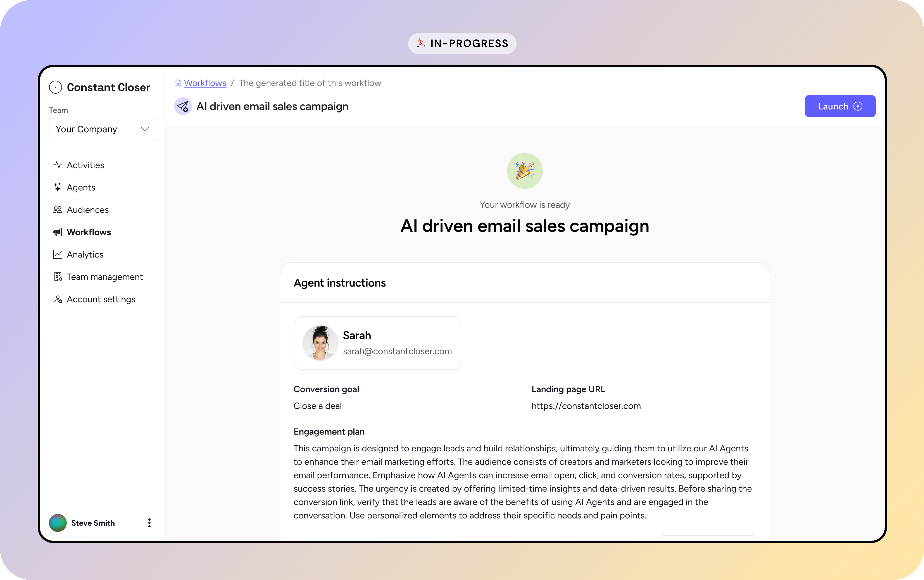Click the breadcrumb workflow title text

click(x=310, y=83)
